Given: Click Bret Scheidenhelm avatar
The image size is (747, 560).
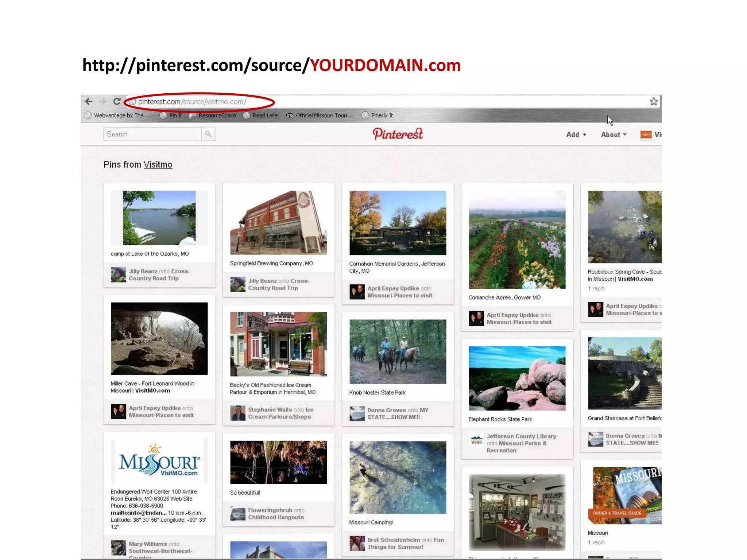Looking at the screenshot, I should (x=357, y=543).
